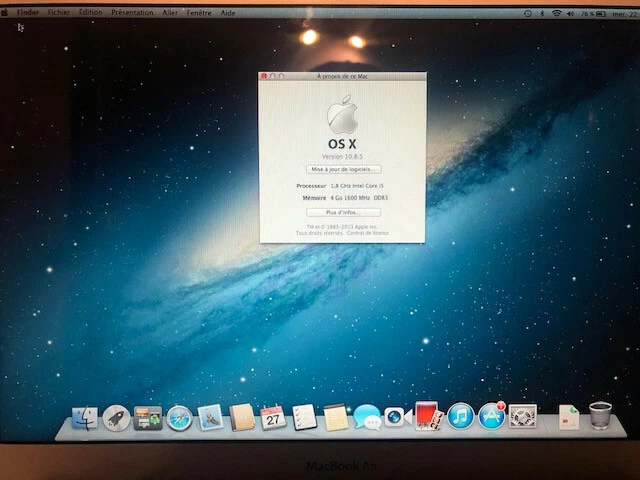Open Wi-Fi status menu

[x=556, y=13]
